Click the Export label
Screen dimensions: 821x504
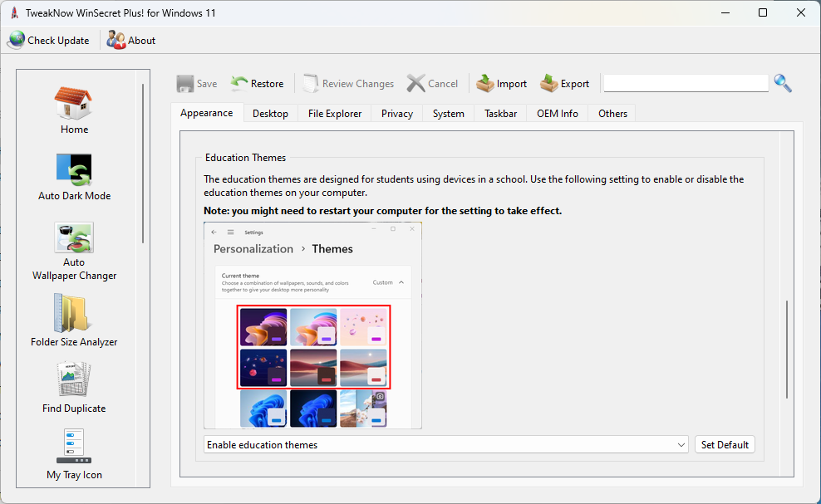tap(575, 84)
